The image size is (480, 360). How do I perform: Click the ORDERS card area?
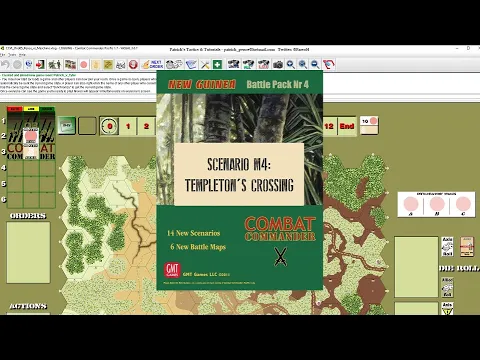click(28, 252)
